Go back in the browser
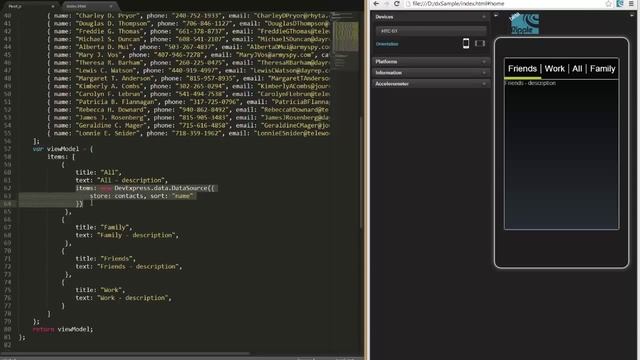 [x=376, y=4]
